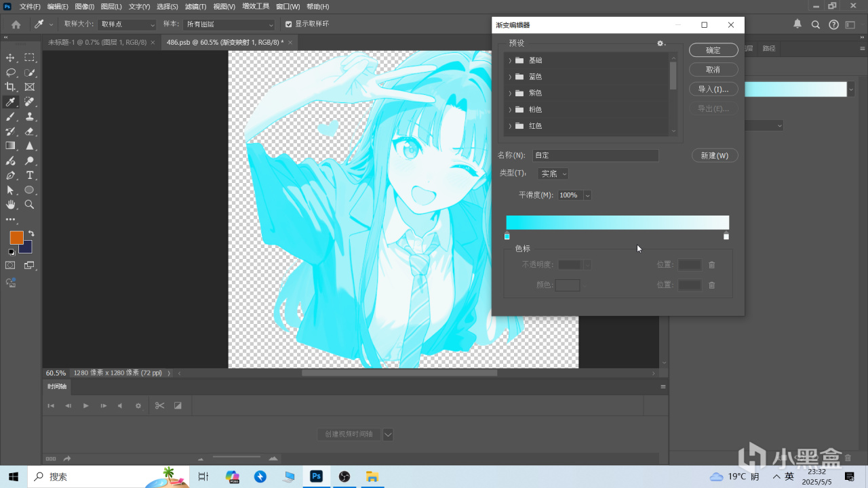Open the 滤镜(T) menu
This screenshot has height=488, width=868.
196,6
